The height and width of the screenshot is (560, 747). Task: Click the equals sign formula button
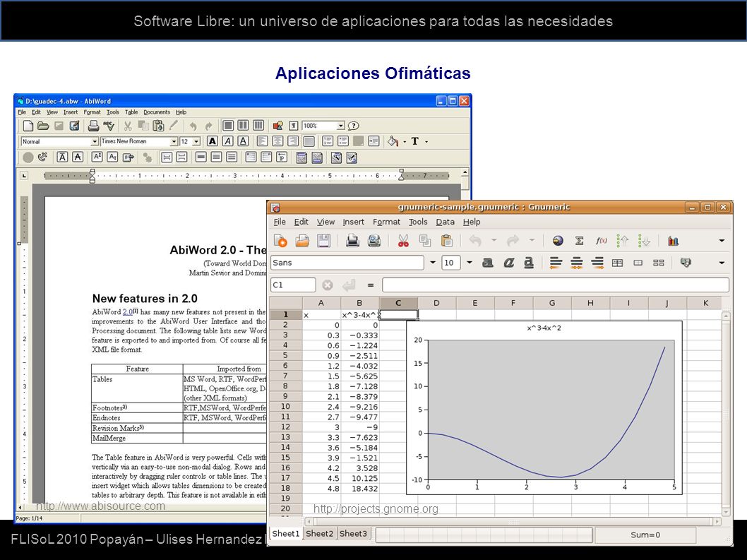(x=371, y=285)
